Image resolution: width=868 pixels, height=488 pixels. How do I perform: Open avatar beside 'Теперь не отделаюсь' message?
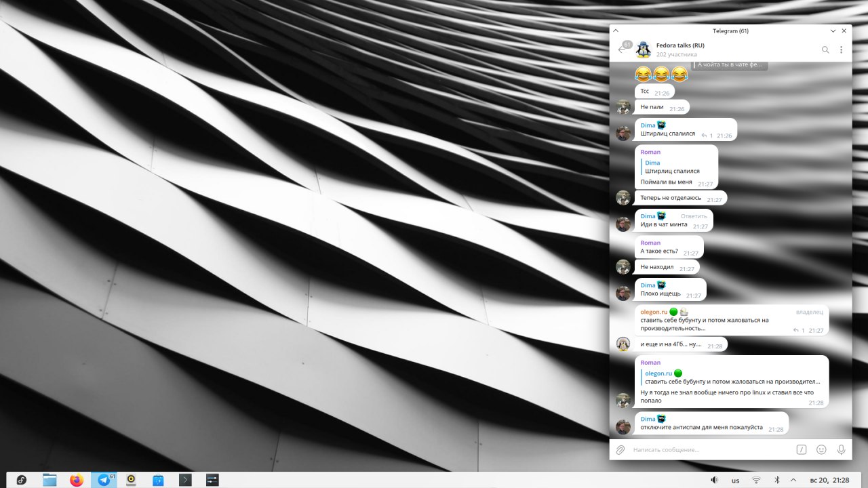point(623,197)
